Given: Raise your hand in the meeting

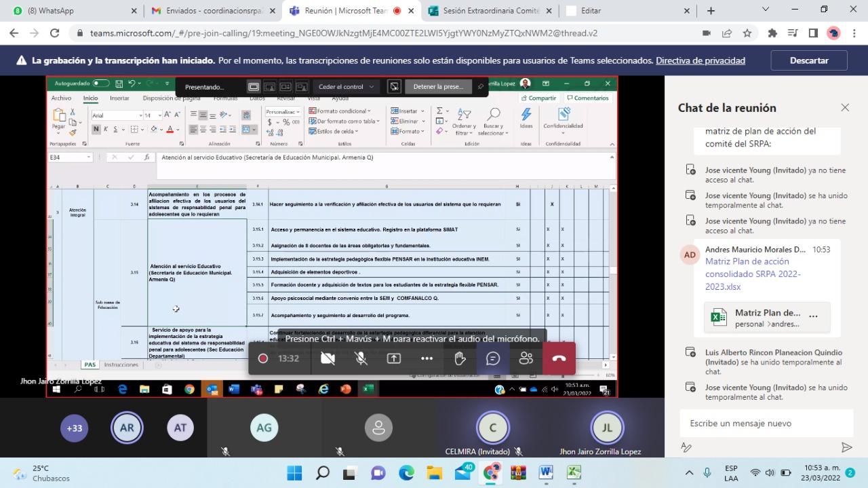Looking at the screenshot, I should coord(460,358).
